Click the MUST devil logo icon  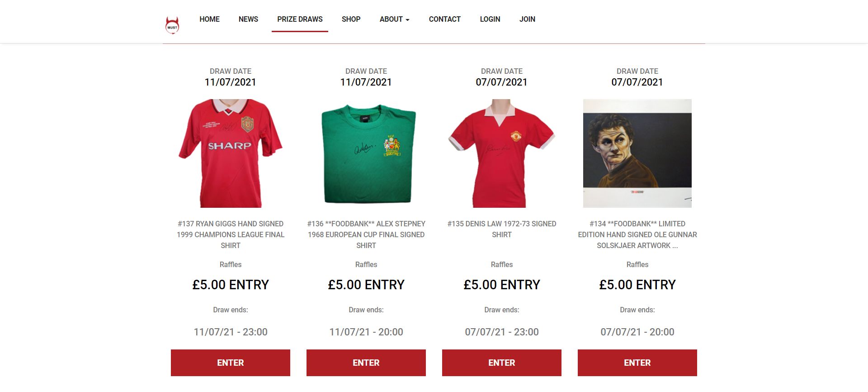point(172,25)
